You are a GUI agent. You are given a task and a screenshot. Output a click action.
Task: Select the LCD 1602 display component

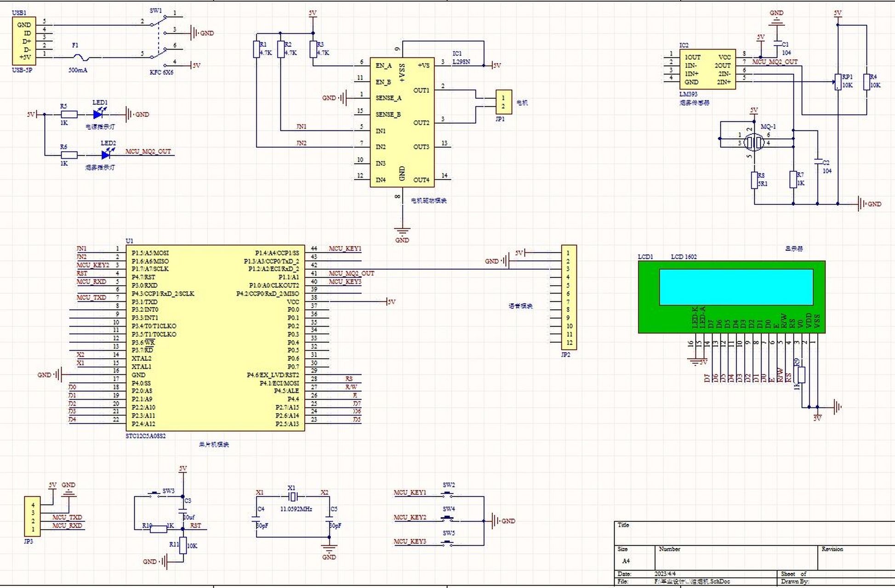click(x=732, y=297)
